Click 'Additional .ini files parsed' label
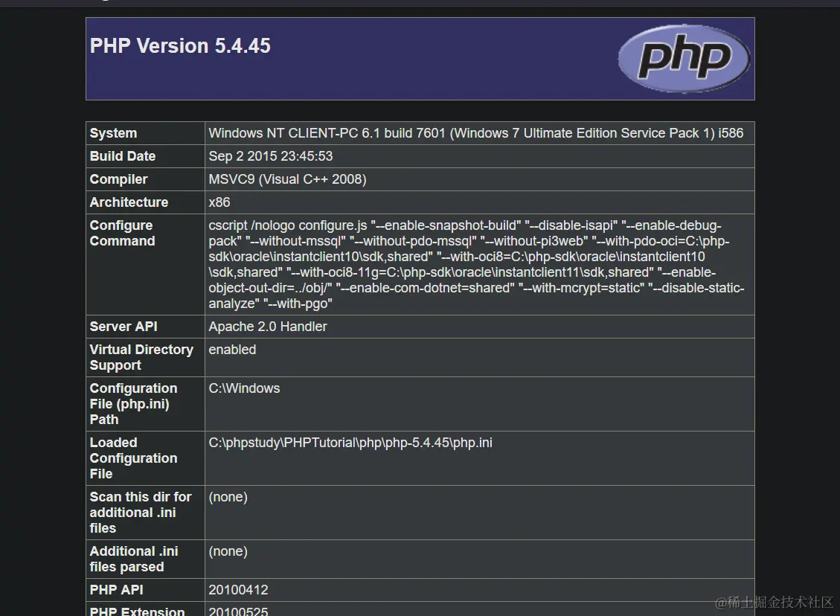 134,559
